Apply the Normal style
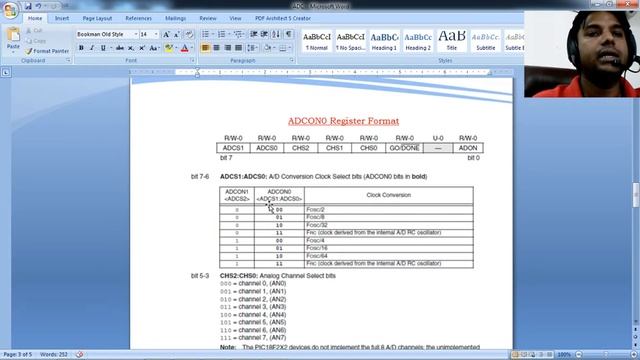Image resolution: width=640 pixels, height=360 pixels. [317, 41]
